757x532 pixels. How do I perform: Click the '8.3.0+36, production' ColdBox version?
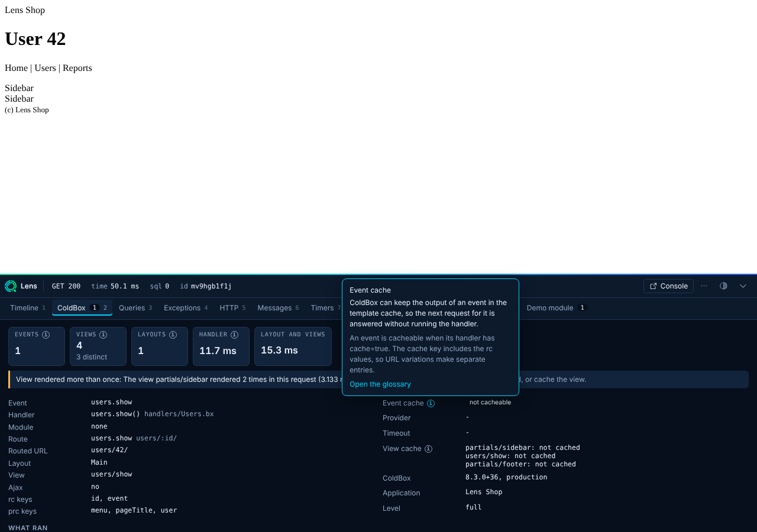(506, 477)
